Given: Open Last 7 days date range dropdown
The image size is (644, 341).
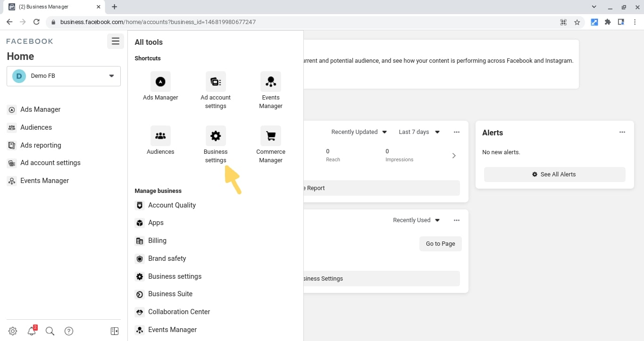Looking at the screenshot, I should point(419,132).
